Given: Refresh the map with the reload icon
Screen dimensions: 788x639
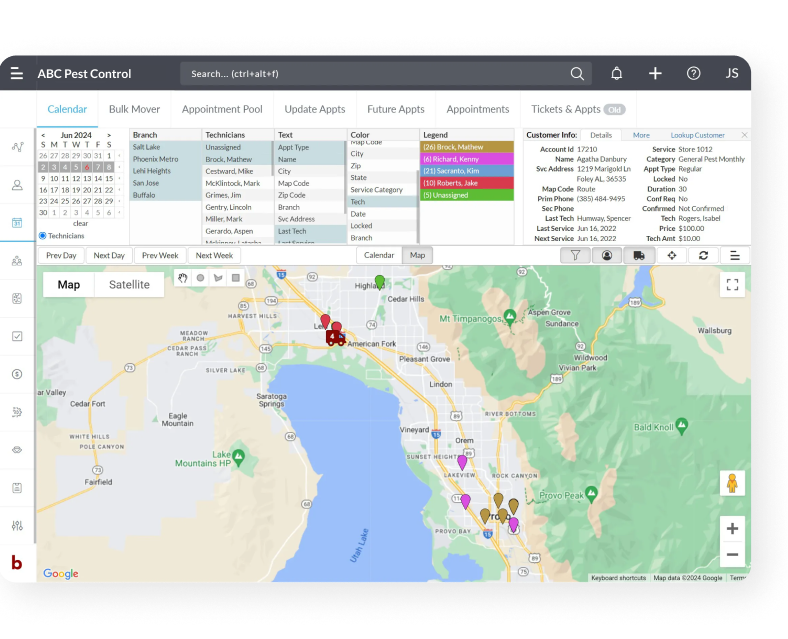Looking at the screenshot, I should tap(704, 255).
